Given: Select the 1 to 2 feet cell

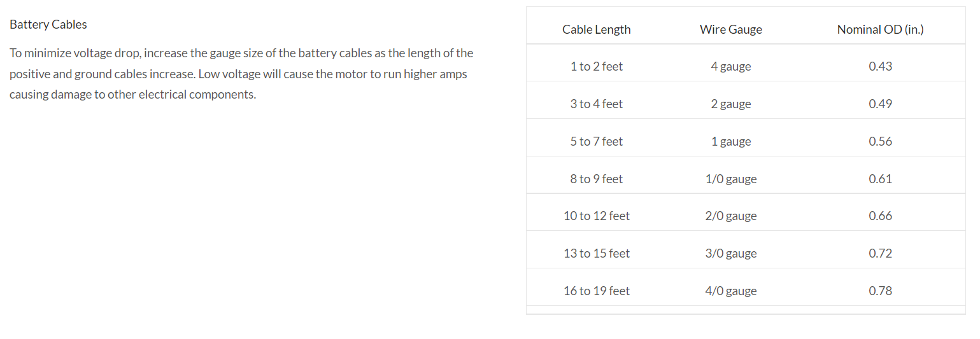Looking at the screenshot, I should (x=596, y=66).
